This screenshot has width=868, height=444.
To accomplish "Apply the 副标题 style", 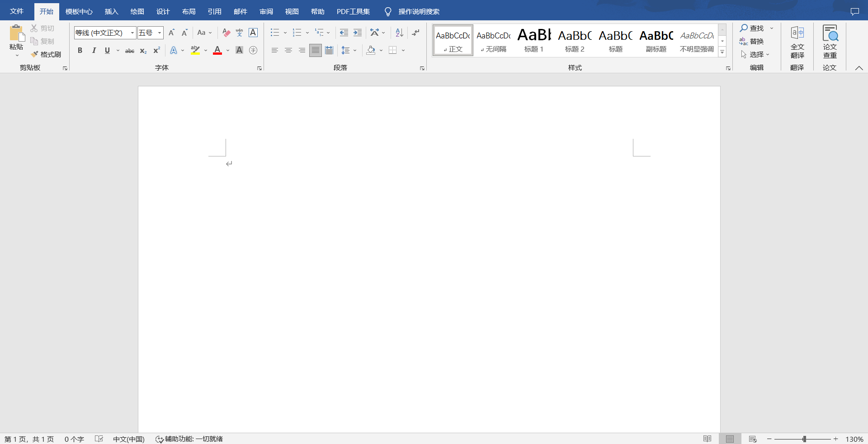I will coord(656,40).
